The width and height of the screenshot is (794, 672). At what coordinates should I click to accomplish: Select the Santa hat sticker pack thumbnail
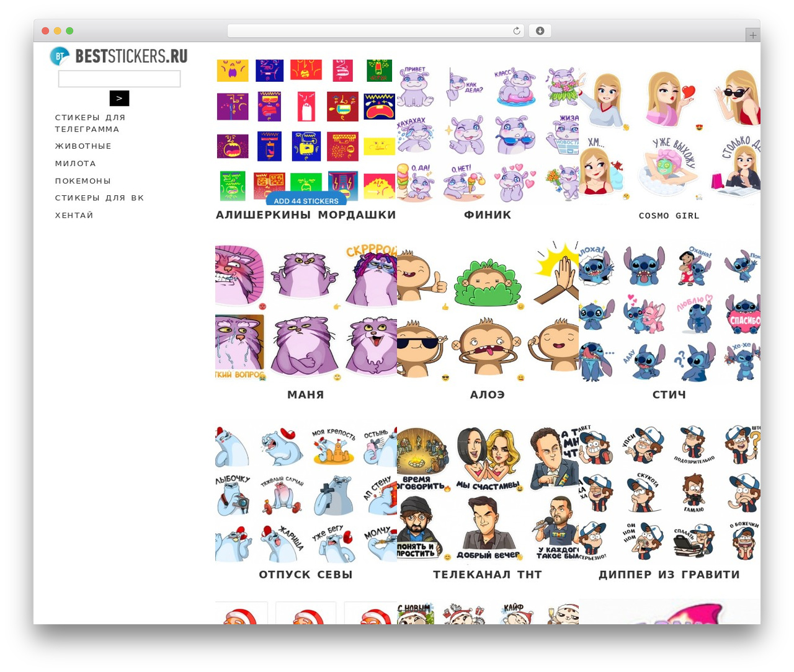pyautogui.click(x=306, y=611)
